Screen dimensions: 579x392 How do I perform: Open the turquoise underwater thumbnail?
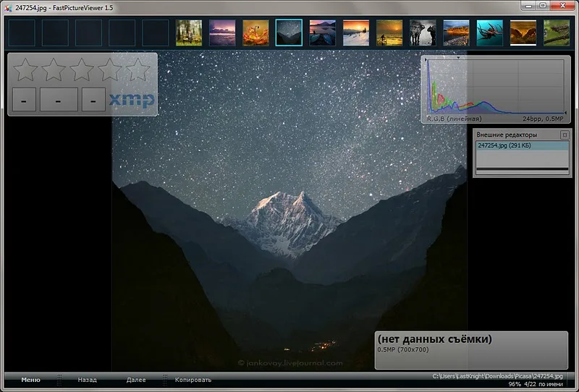click(x=490, y=33)
